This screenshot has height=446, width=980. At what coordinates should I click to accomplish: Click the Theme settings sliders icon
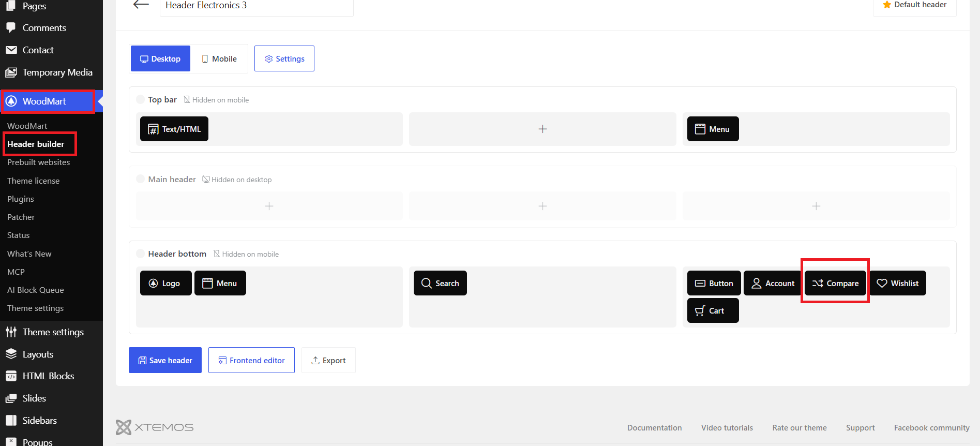tap(11, 332)
